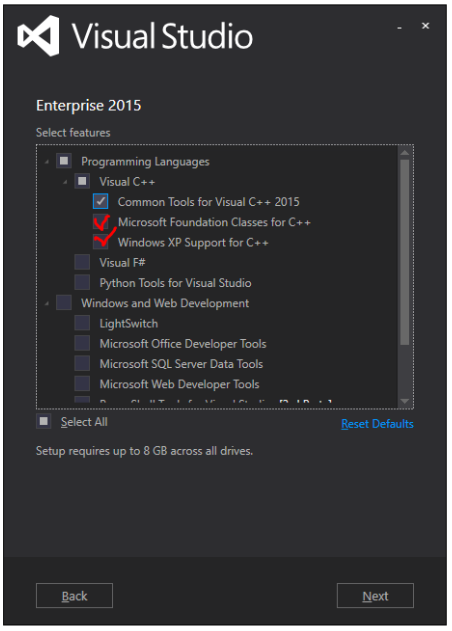Check Microsoft Foundation Classes for C++
Screen dimensions: 452x631
(100, 222)
